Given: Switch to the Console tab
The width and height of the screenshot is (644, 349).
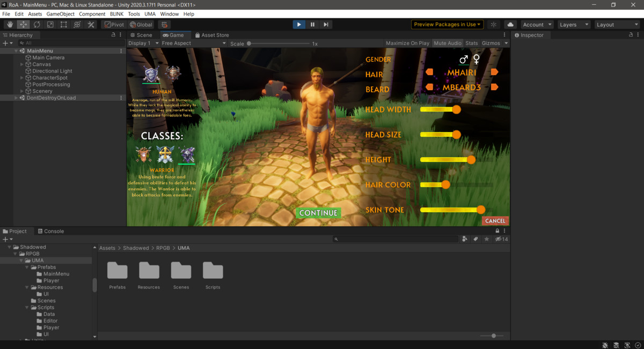Looking at the screenshot, I should coord(51,231).
